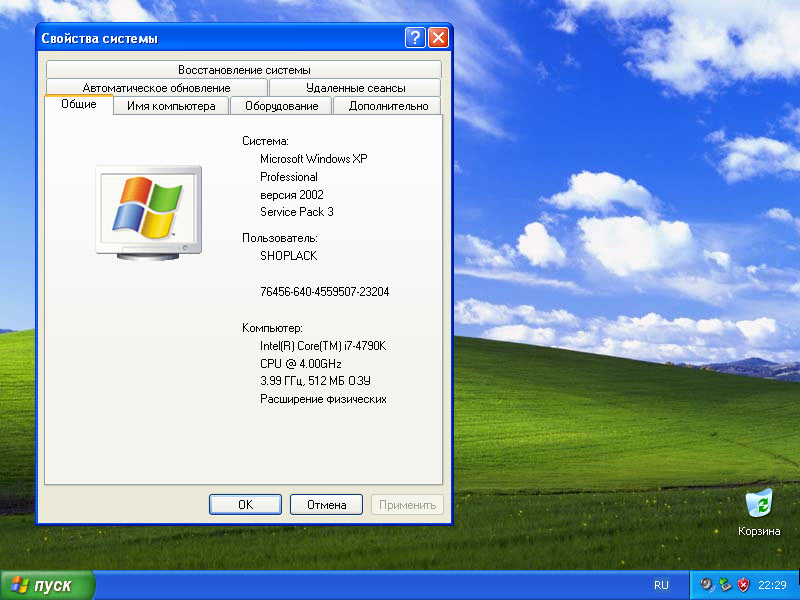Click the CPU @ 4.00GHz text
This screenshot has height=600, width=800.
301,363
